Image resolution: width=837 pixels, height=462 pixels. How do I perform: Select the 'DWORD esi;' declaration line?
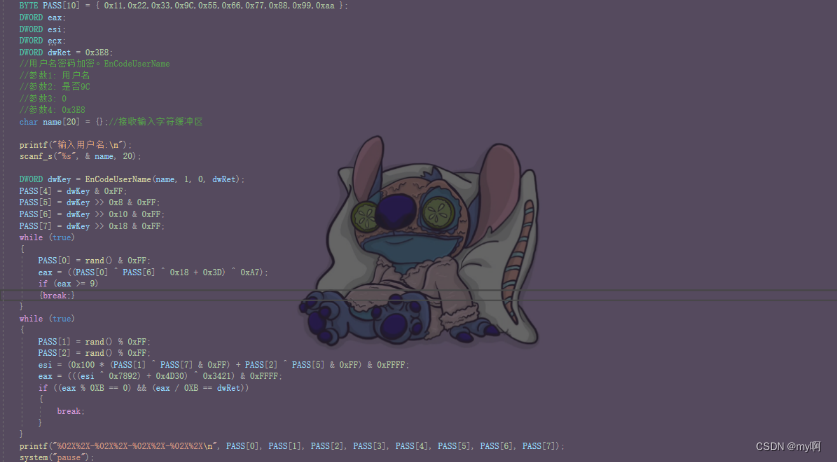(x=42, y=29)
